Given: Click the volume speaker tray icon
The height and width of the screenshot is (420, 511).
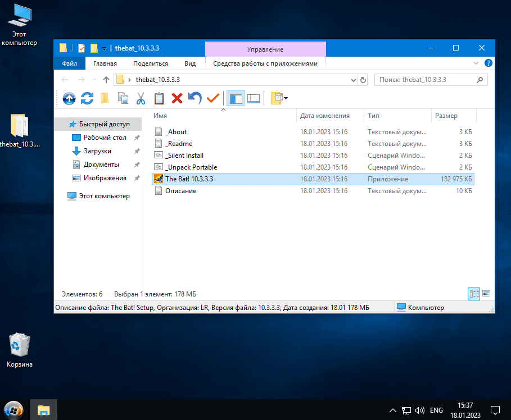Looking at the screenshot, I should (x=420, y=410).
